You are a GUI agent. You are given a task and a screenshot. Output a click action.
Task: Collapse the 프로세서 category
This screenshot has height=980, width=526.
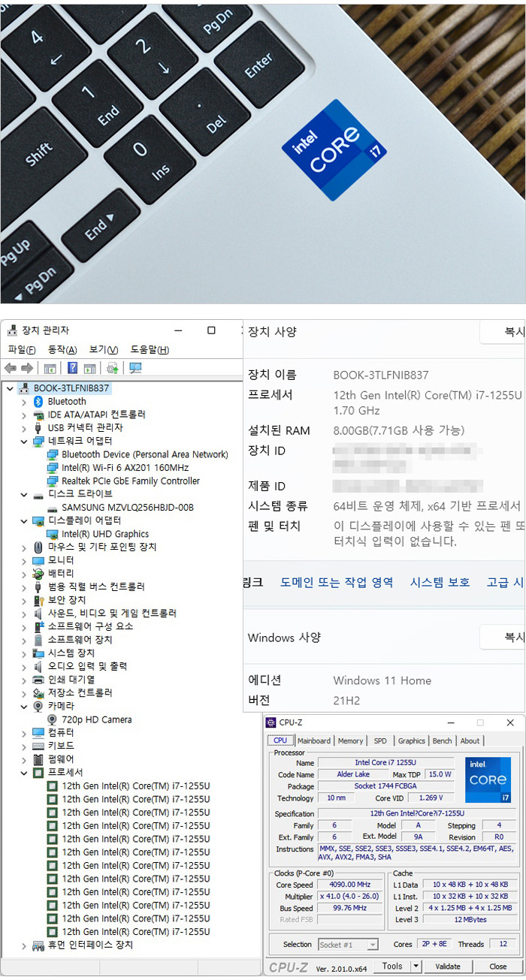(23, 772)
